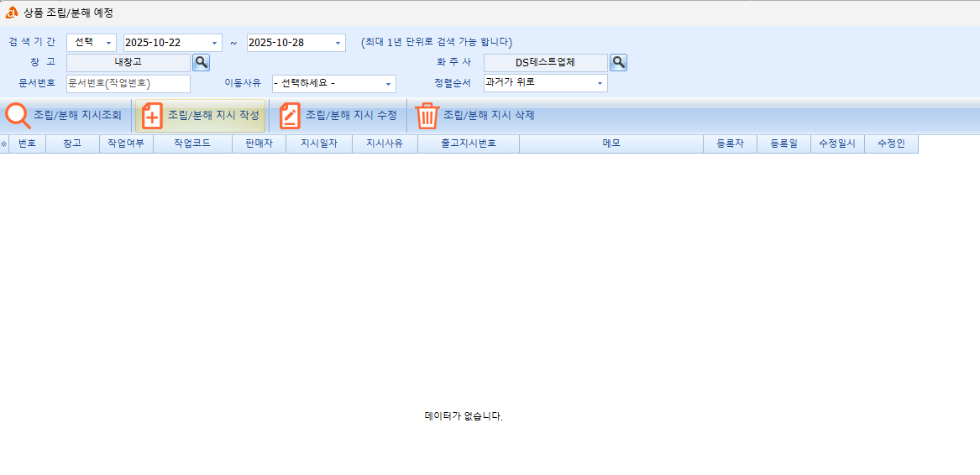Click the plus-document icon for 조립/분해 지시 작성
This screenshot has width=980, height=475.
pyautogui.click(x=152, y=116)
